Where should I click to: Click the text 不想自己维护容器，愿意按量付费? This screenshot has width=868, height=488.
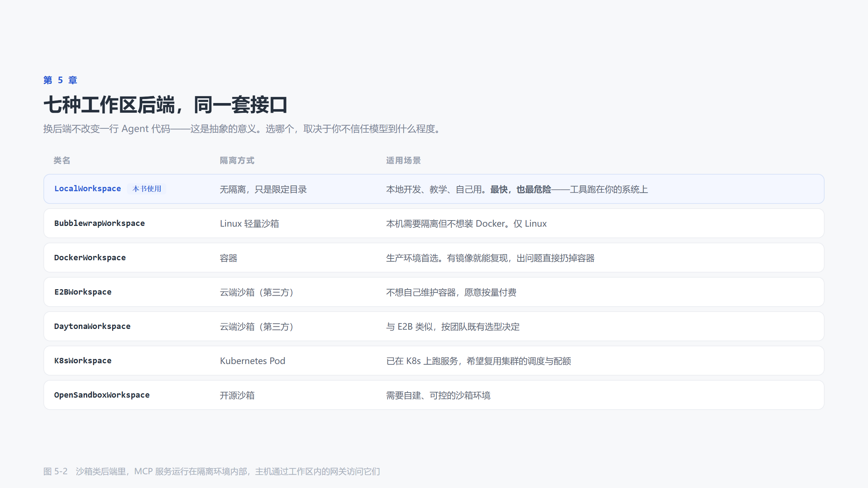point(451,292)
